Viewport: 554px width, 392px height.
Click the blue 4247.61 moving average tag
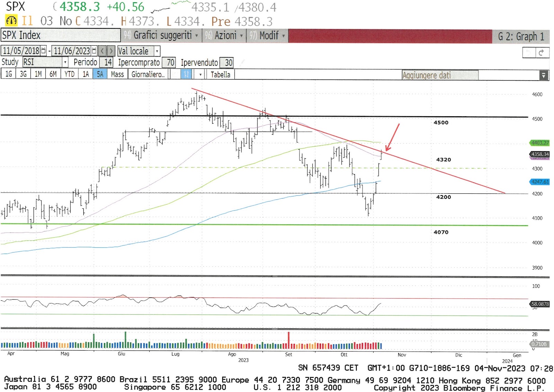coord(540,182)
